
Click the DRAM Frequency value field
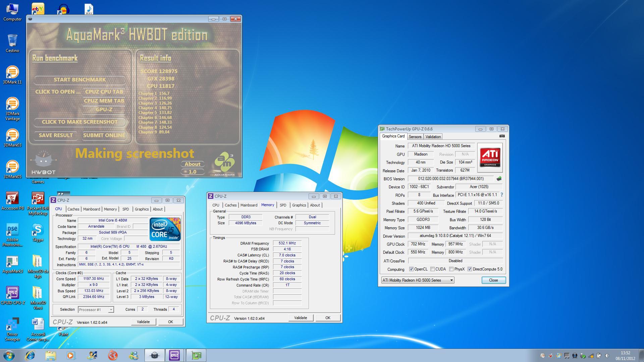(287, 243)
